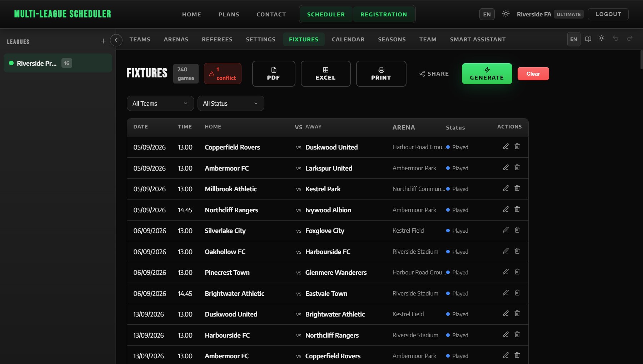The image size is (643, 364).
Task: Edit Oakhollow FC vs Harbourside FC fixture
Action: pos(505,251)
